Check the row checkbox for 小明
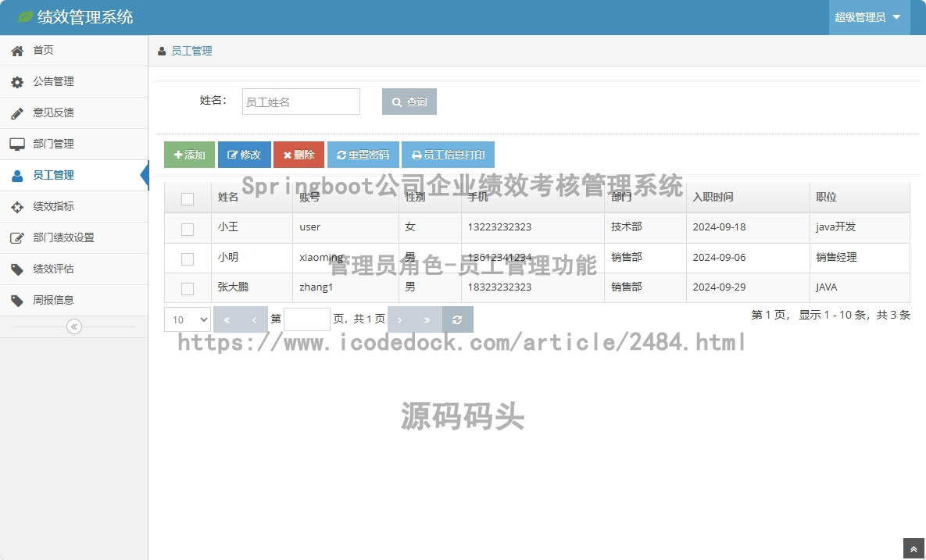This screenshot has width=926, height=560. [188, 259]
